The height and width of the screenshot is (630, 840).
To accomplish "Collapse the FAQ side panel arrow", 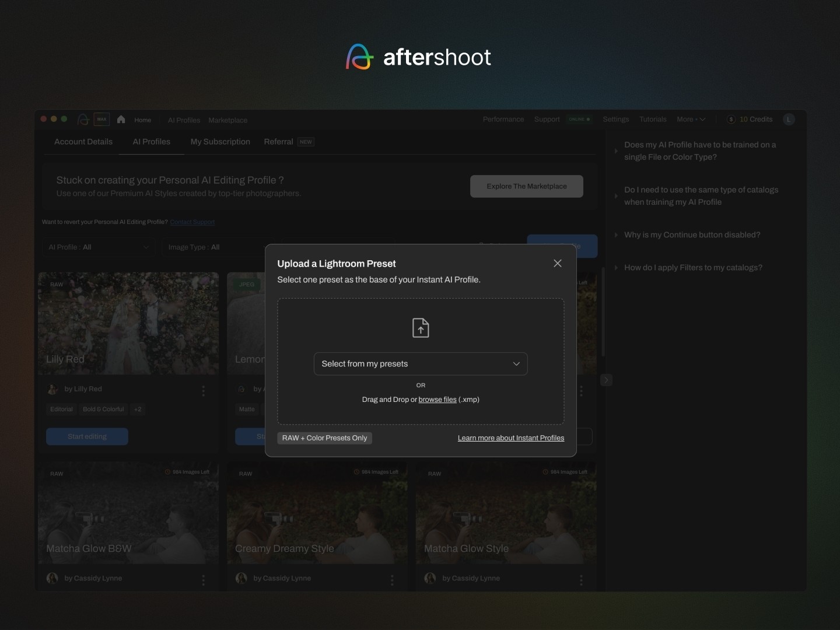I will click(606, 380).
